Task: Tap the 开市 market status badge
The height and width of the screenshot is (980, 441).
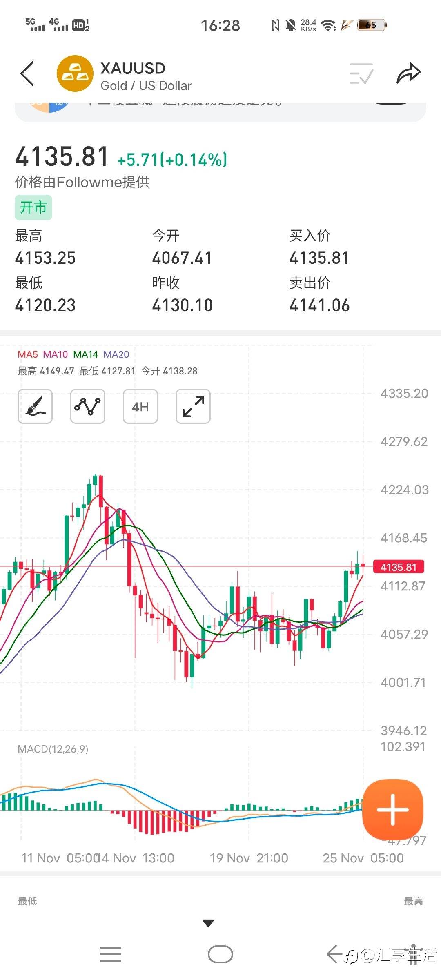Action: [33, 207]
